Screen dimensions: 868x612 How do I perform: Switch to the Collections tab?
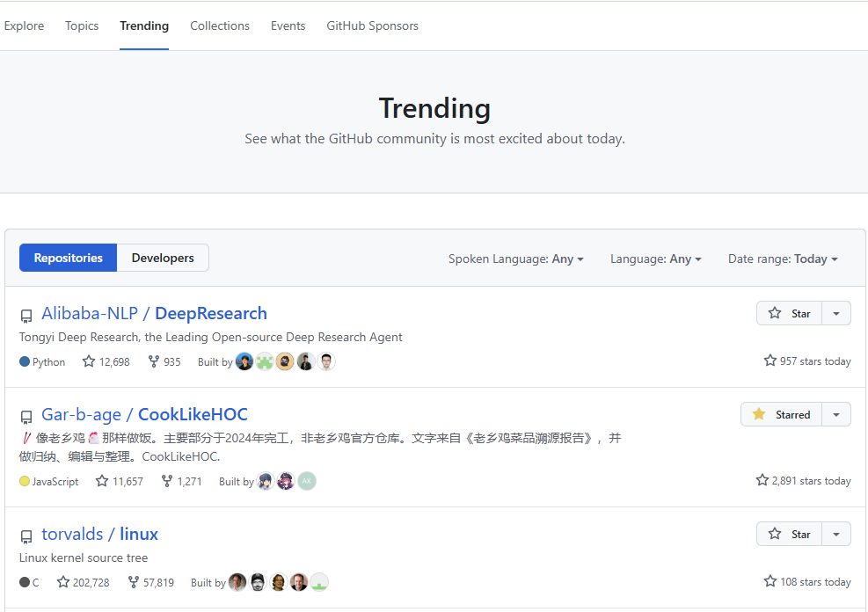[x=220, y=25]
